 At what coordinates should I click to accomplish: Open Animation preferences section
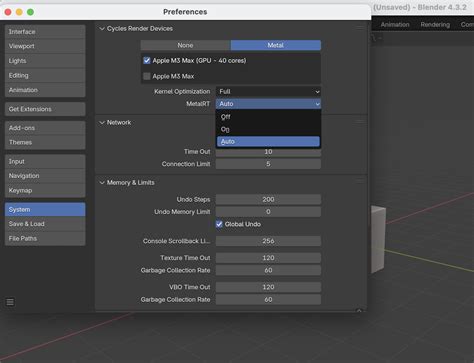point(45,90)
